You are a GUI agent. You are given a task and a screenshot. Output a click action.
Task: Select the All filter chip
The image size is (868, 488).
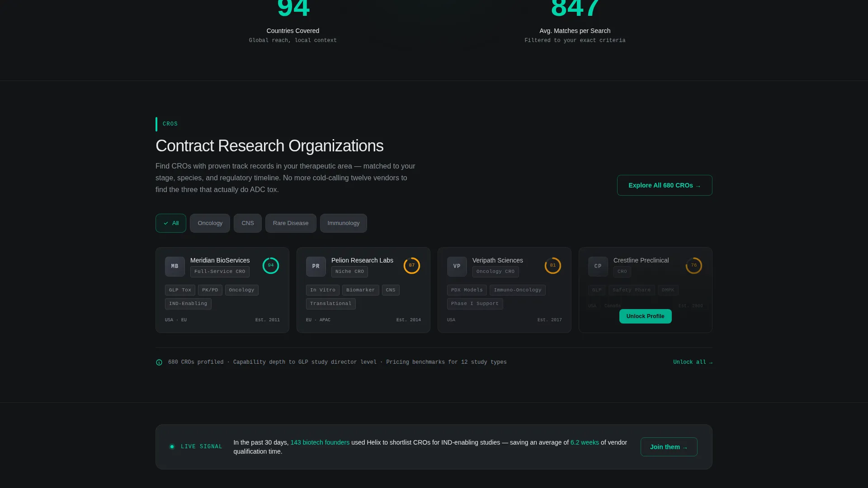[x=171, y=223]
